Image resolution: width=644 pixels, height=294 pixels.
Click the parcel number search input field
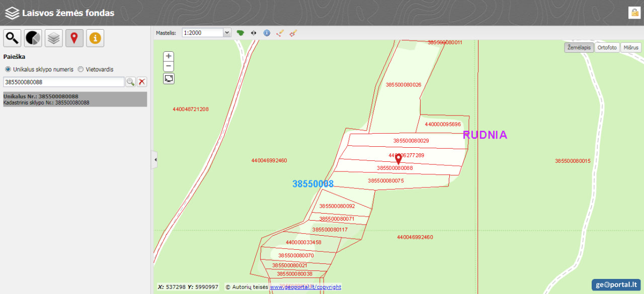63,82
